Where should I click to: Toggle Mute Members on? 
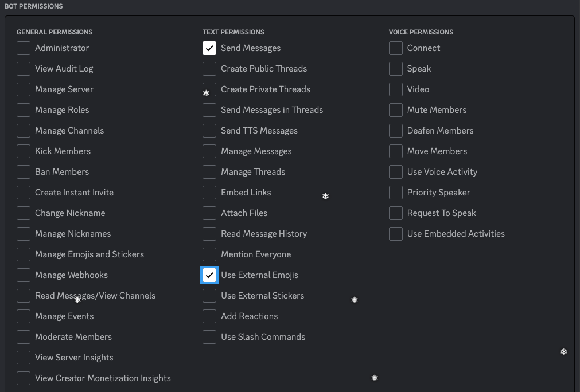point(395,110)
